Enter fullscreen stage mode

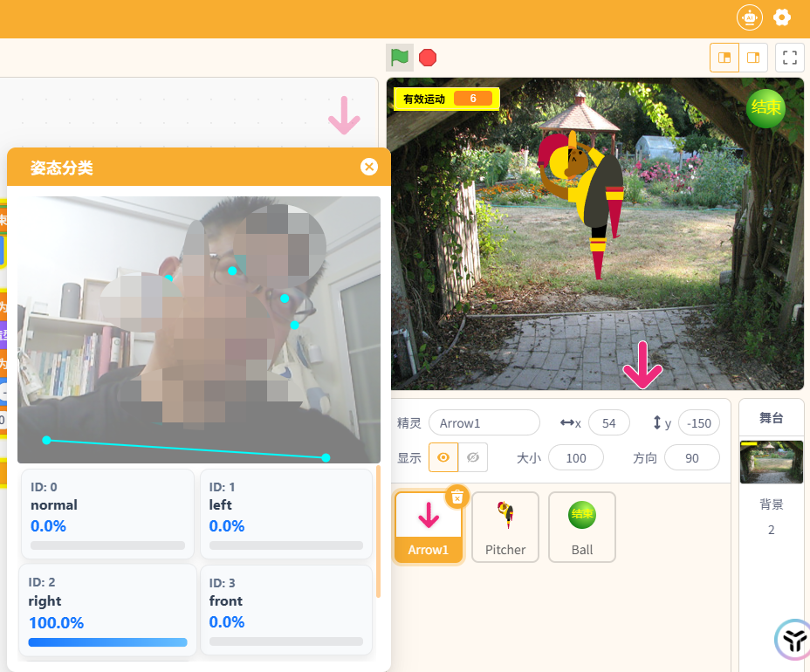pyautogui.click(x=790, y=58)
